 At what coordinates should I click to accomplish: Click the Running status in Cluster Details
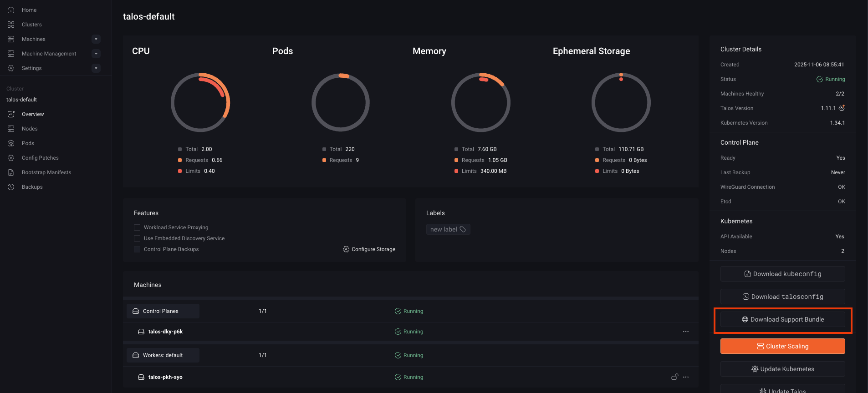pos(831,79)
